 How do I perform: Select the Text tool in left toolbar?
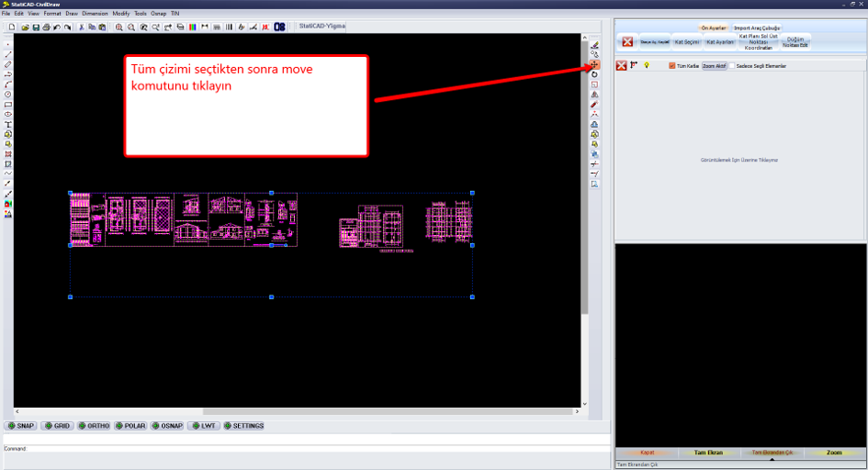pos(7,125)
